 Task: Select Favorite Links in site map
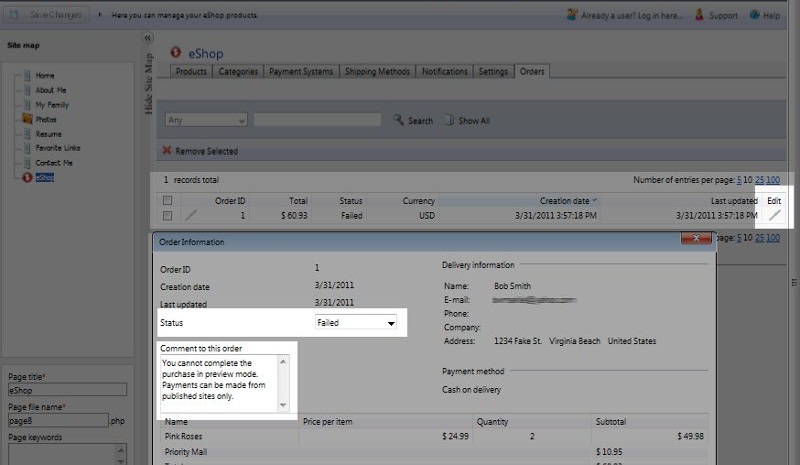58,148
